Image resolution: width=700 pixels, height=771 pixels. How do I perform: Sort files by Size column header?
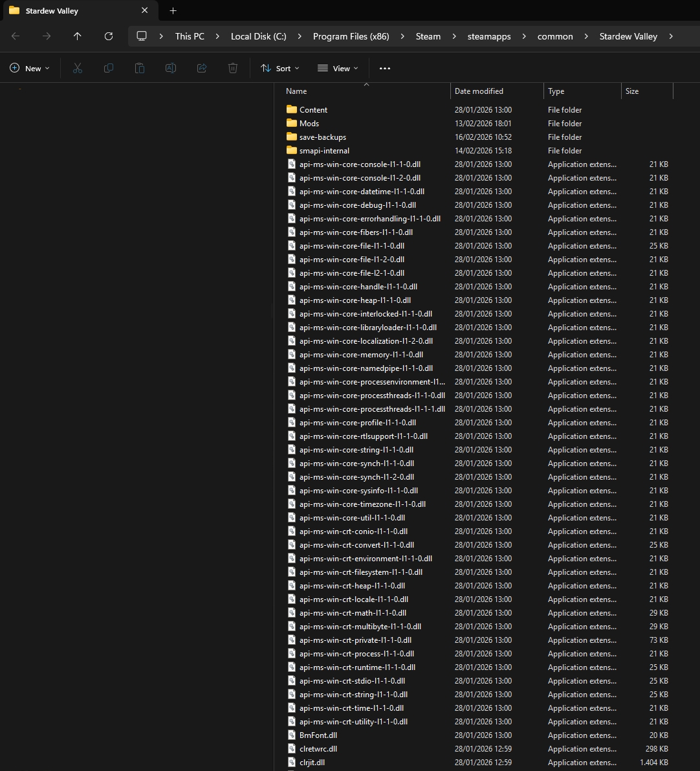pos(632,91)
